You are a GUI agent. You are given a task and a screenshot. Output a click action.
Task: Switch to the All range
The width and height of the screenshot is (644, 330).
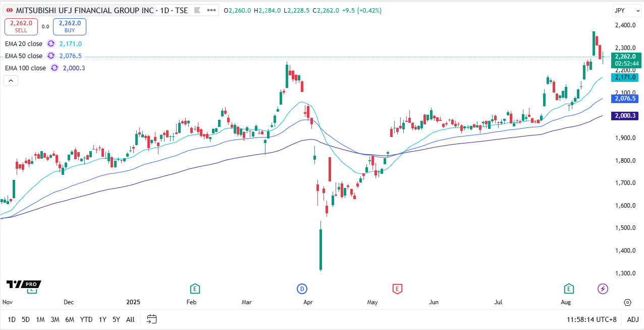coord(130,319)
